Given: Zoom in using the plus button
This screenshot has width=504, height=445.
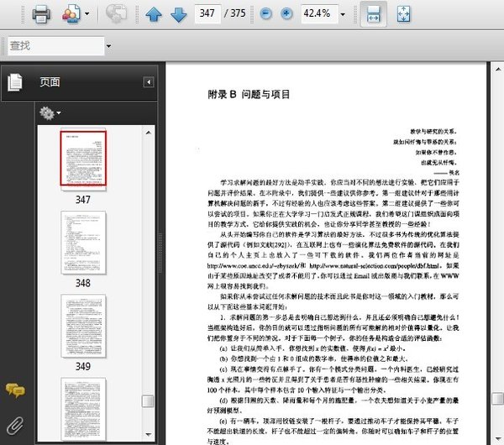Looking at the screenshot, I should (286, 14).
